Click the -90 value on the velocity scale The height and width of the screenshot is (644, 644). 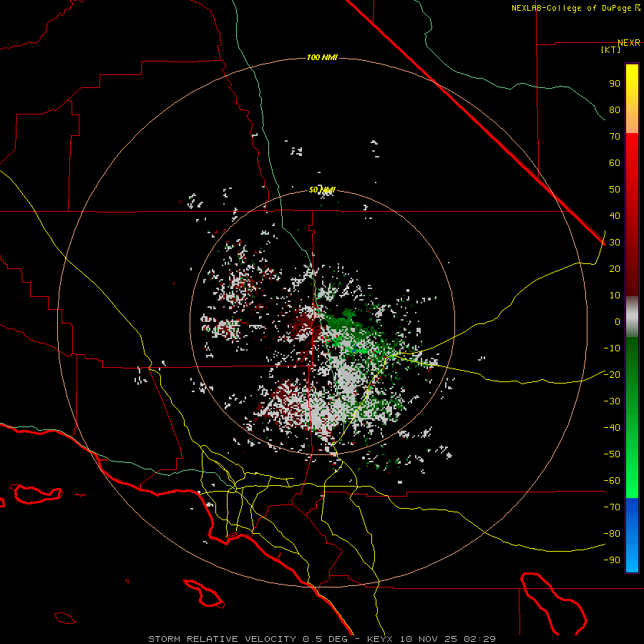pyautogui.click(x=612, y=560)
